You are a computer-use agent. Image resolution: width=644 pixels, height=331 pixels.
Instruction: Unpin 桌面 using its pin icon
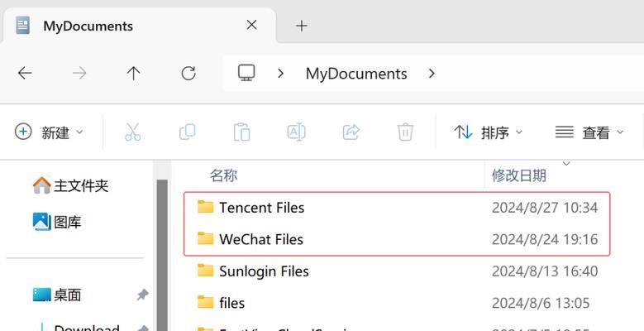click(142, 295)
